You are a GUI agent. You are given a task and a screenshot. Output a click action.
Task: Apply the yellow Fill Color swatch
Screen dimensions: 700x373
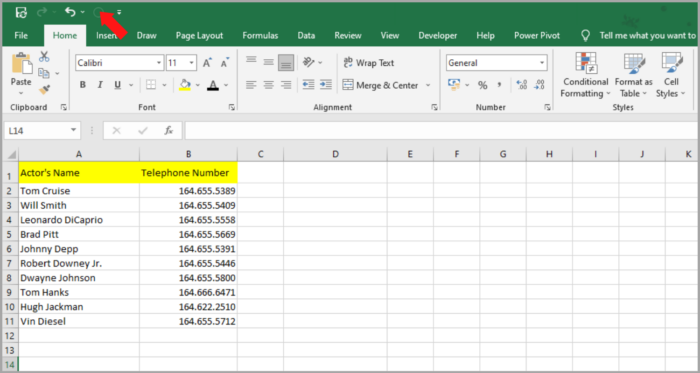coord(185,85)
